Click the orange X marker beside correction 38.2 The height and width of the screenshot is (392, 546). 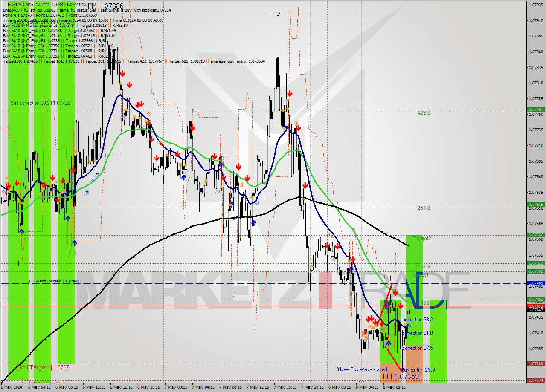tap(405, 324)
